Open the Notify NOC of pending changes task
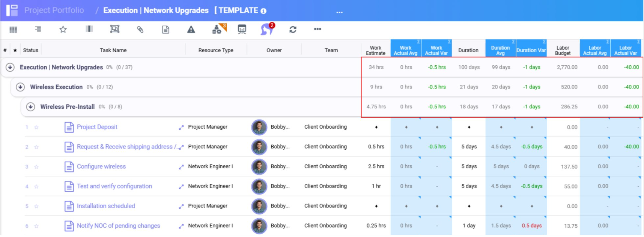The image size is (644, 237). pyautogui.click(x=118, y=226)
